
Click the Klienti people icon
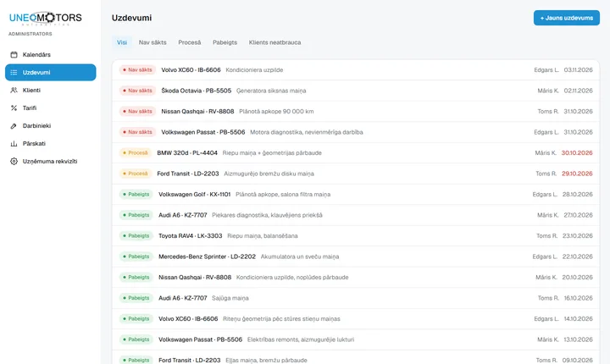click(14, 91)
